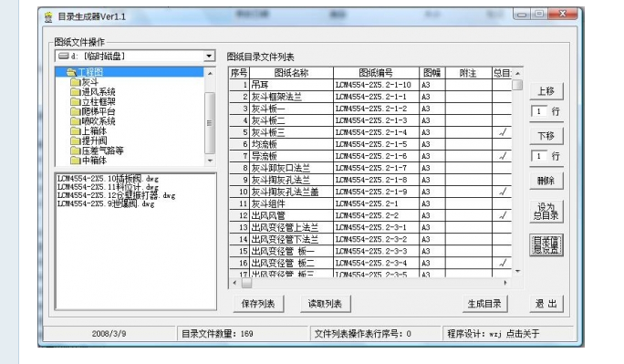This screenshot has width=624, height=364.
Task: Click the 进风系统 folder icon
Action: point(75,92)
